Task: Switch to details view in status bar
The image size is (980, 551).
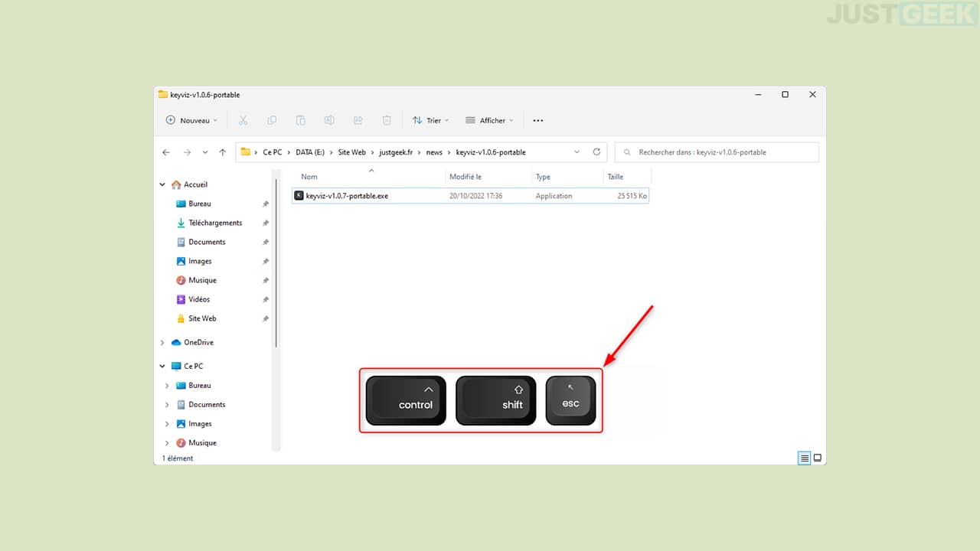Action: point(805,458)
